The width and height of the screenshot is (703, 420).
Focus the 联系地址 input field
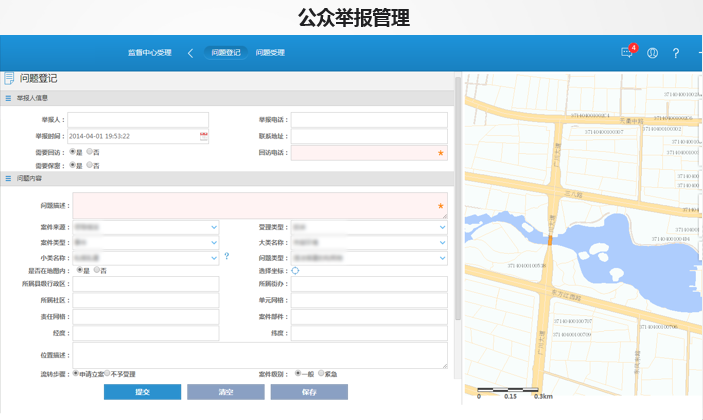pyautogui.click(x=369, y=136)
